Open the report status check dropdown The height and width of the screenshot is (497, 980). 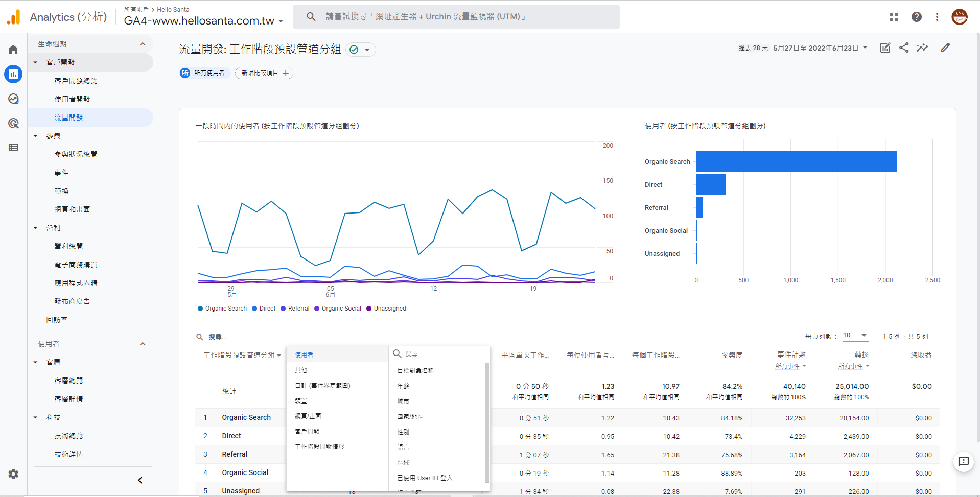[361, 50]
